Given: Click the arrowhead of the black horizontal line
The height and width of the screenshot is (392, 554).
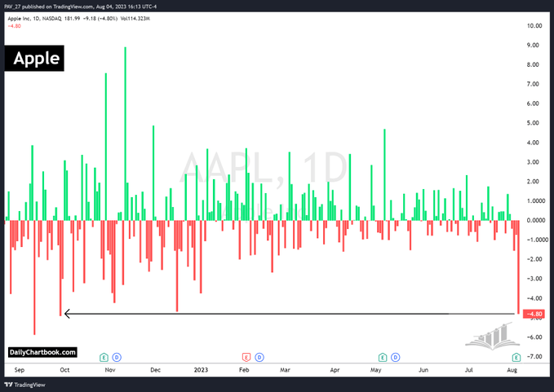Looking at the screenshot, I should [x=66, y=314].
